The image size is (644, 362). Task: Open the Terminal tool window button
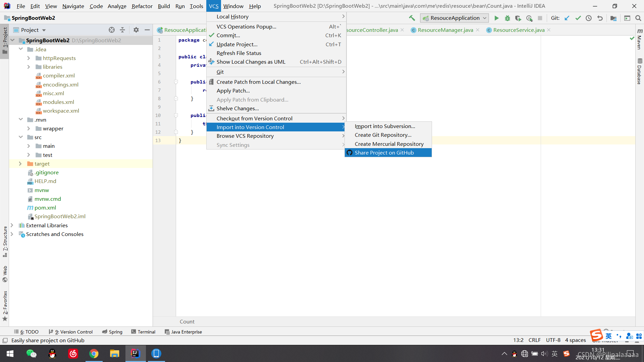143,332
